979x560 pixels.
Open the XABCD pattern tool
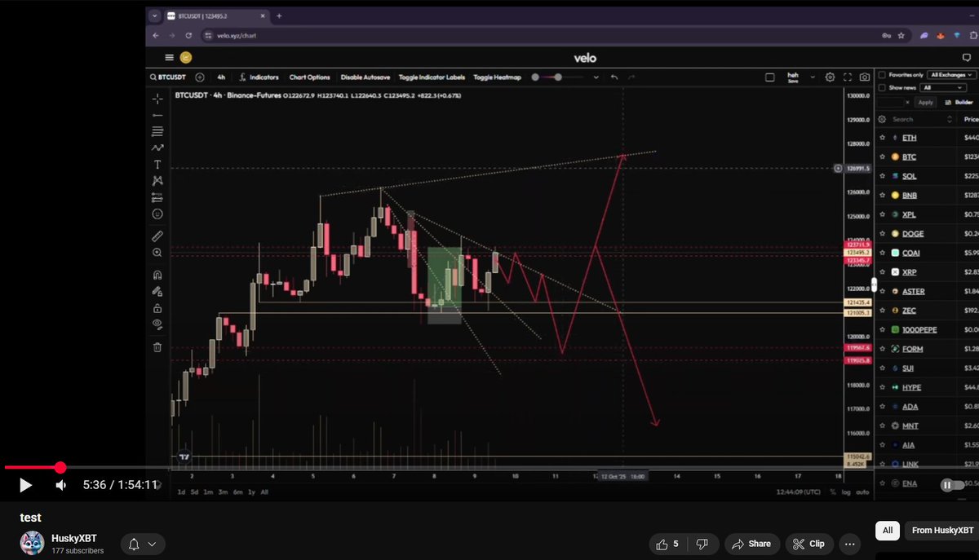pyautogui.click(x=157, y=181)
